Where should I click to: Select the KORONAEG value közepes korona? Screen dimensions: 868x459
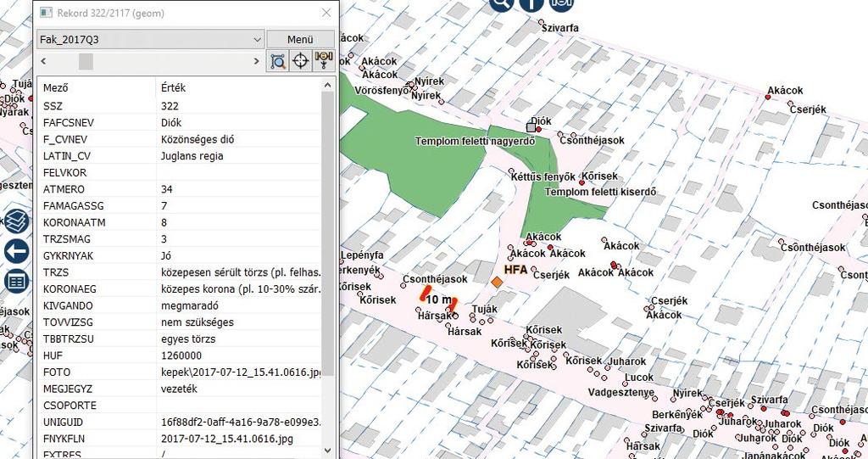coord(240,288)
